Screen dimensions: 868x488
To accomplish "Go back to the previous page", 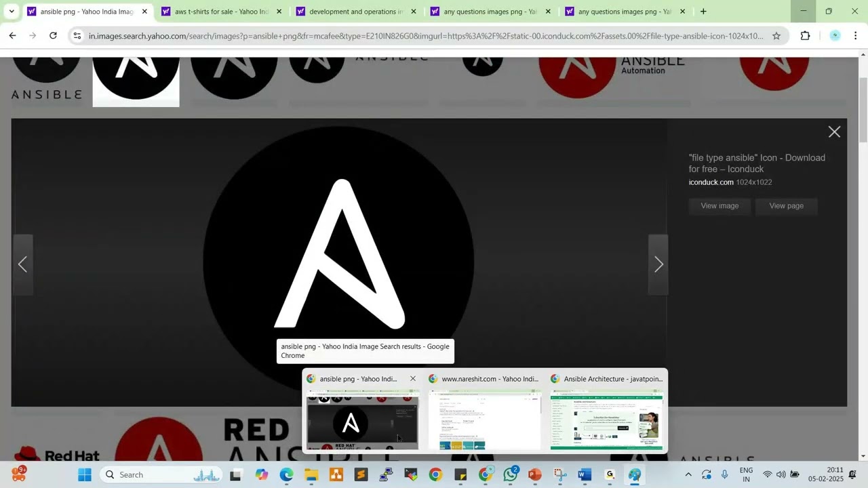I will tap(12, 36).
